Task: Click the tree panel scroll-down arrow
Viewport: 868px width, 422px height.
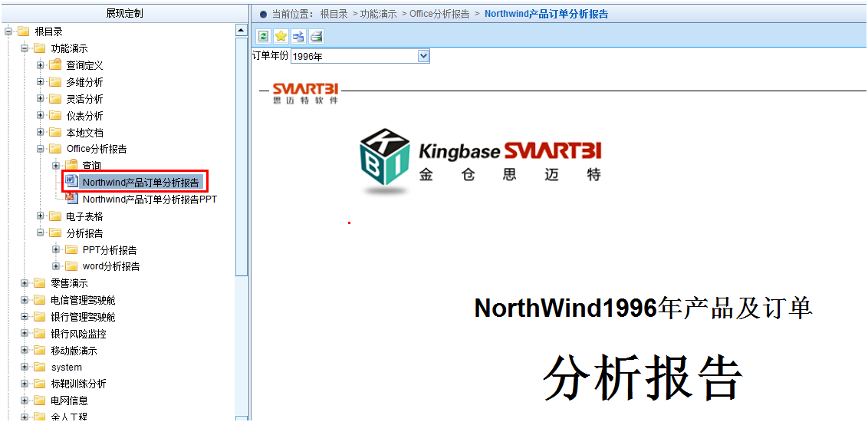Action: pos(242,419)
